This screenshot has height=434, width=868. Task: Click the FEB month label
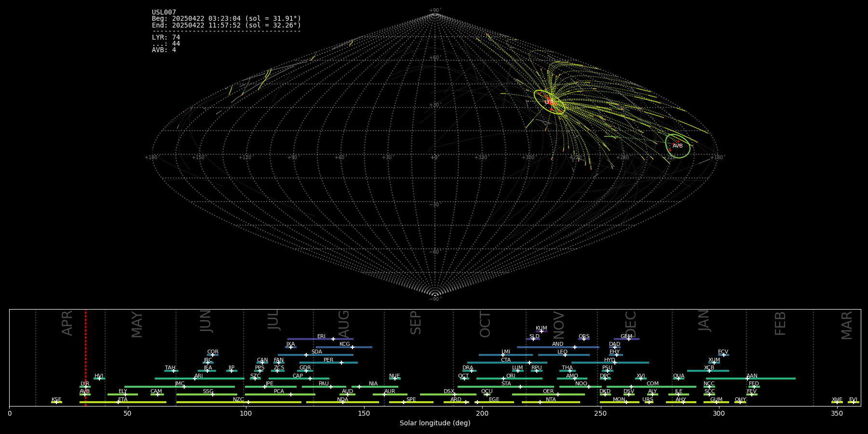click(780, 323)
